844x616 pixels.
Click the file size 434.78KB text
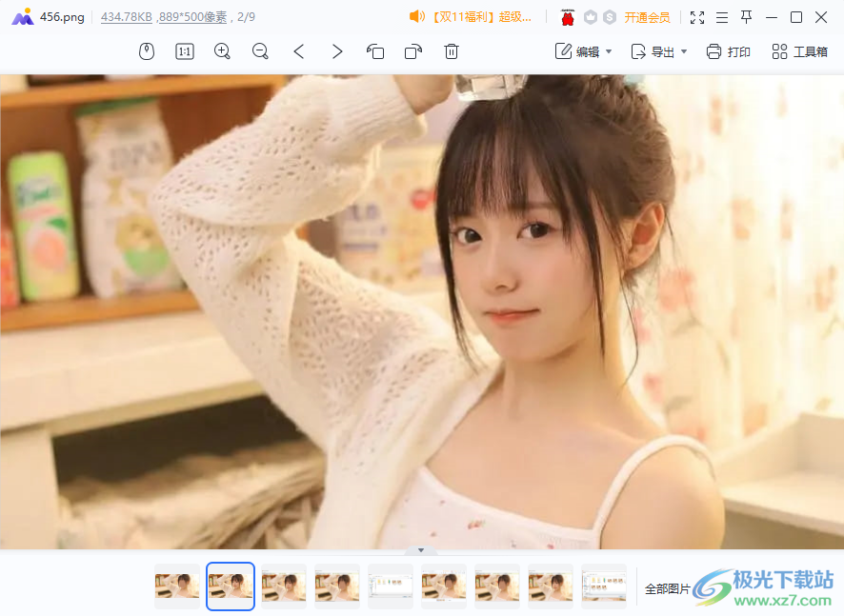[x=127, y=17]
